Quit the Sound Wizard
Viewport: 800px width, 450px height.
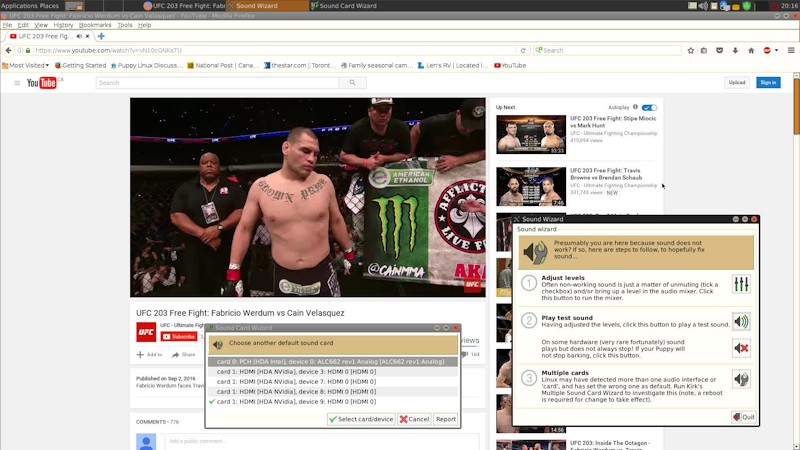(x=744, y=417)
